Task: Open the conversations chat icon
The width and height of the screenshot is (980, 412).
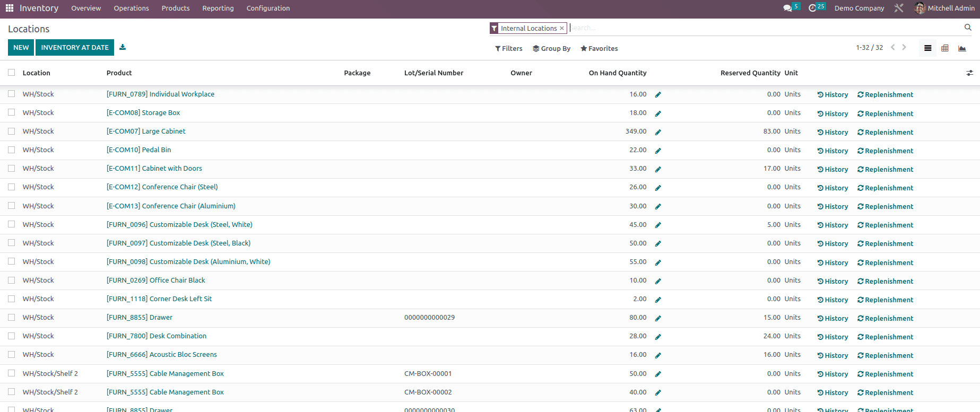Action: (787, 8)
